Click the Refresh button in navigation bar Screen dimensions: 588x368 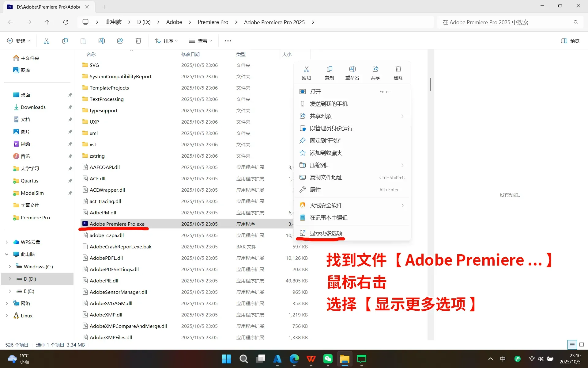[66, 22]
